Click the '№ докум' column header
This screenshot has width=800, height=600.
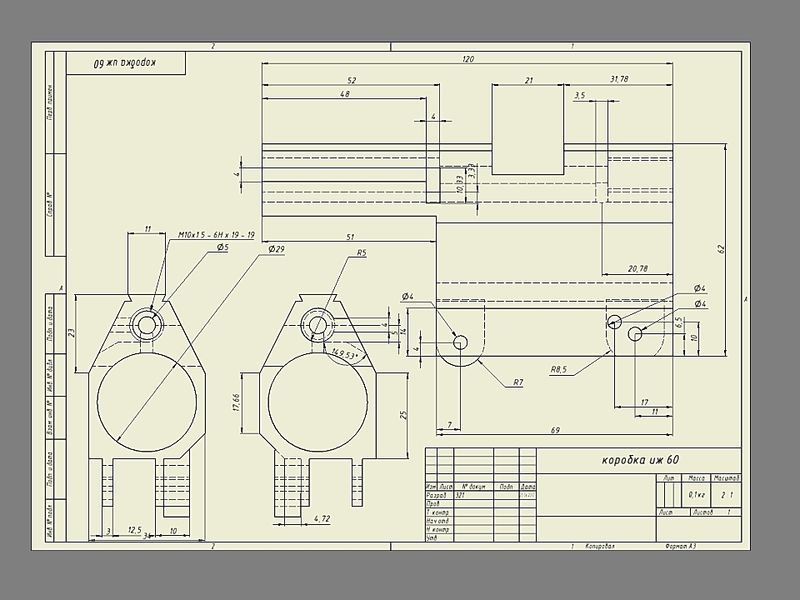[473, 487]
